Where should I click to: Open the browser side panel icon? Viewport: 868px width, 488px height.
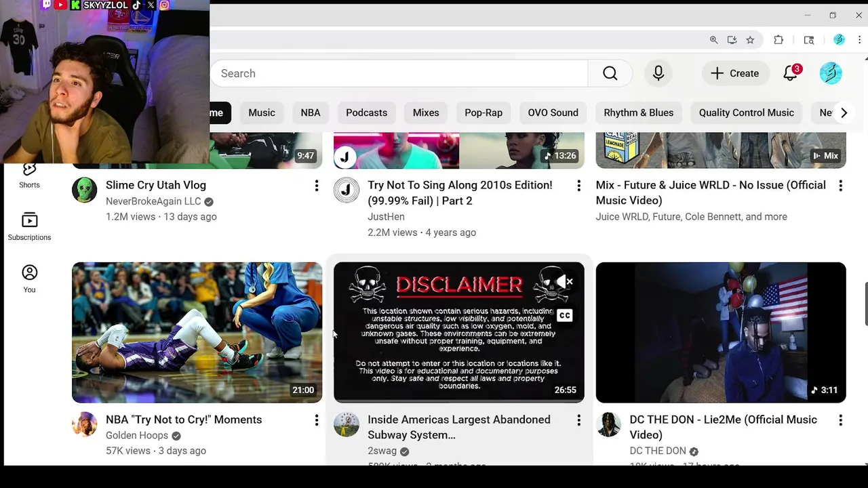click(x=809, y=40)
